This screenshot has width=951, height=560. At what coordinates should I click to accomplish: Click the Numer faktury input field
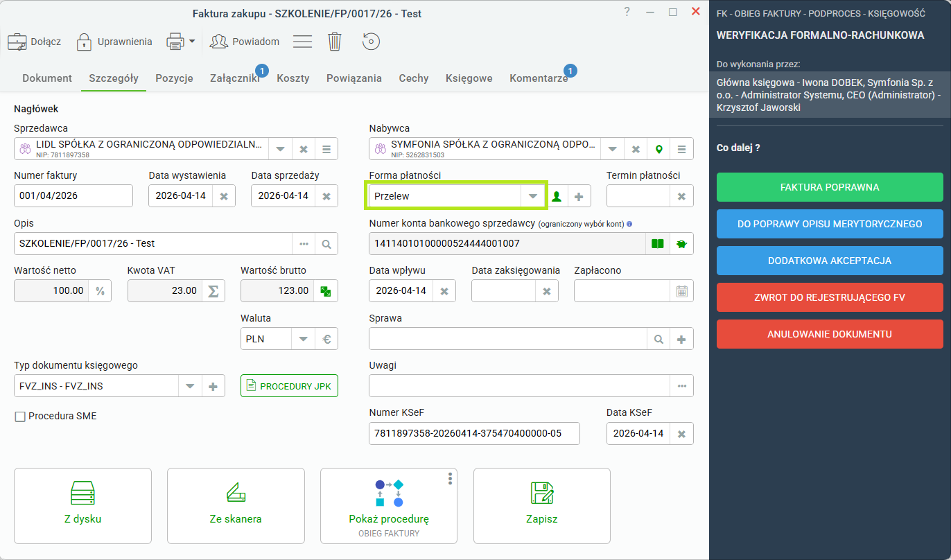coord(73,196)
